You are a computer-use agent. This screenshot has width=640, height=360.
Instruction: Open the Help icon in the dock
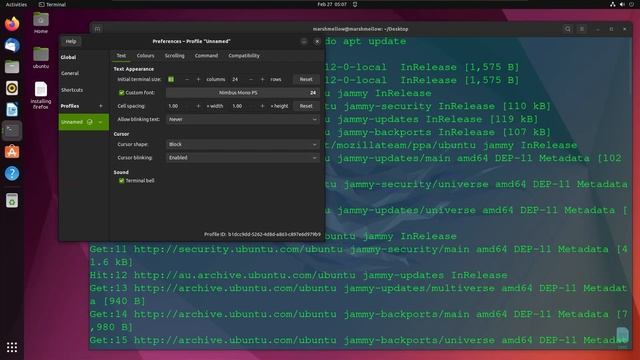click(12, 173)
